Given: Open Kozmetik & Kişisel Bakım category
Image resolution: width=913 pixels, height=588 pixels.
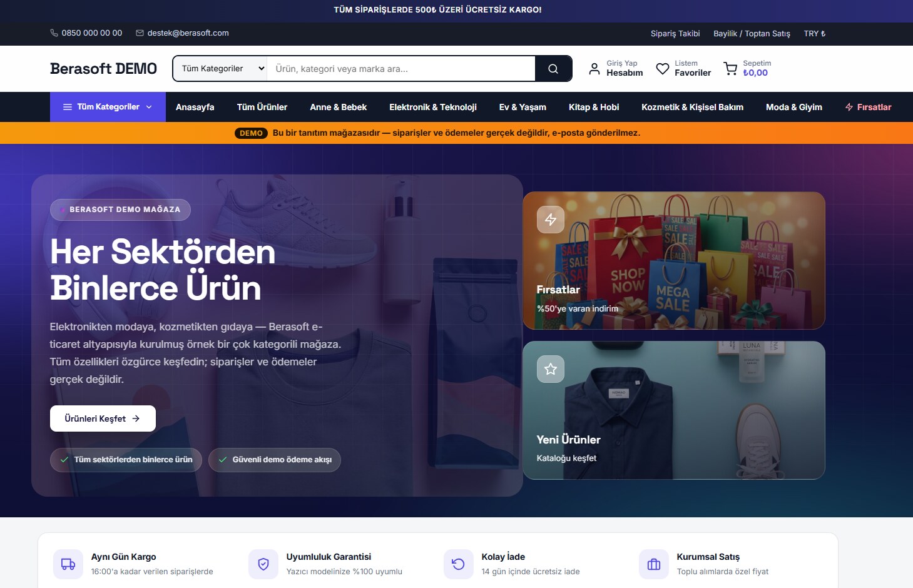Looking at the screenshot, I should coord(693,107).
